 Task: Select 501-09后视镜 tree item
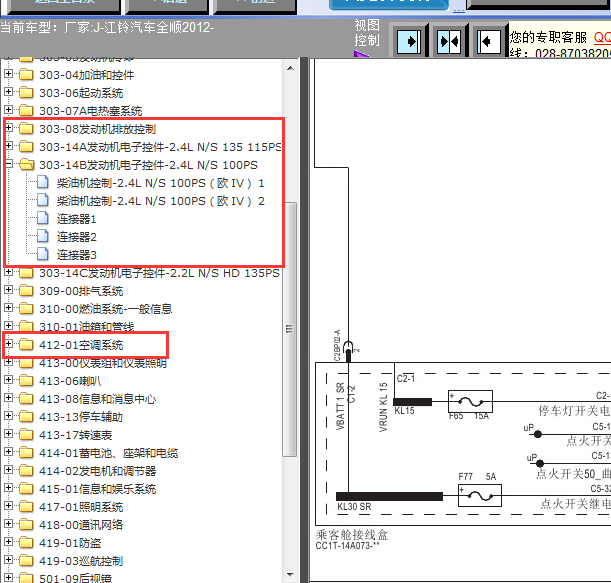pos(76,578)
